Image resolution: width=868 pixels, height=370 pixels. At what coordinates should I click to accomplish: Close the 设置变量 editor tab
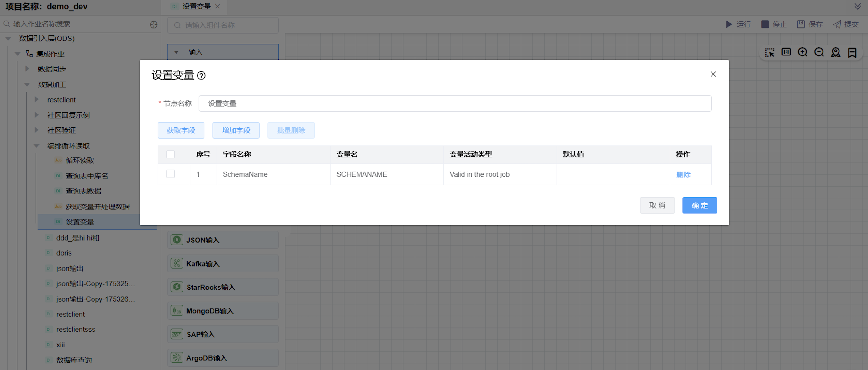click(x=217, y=6)
